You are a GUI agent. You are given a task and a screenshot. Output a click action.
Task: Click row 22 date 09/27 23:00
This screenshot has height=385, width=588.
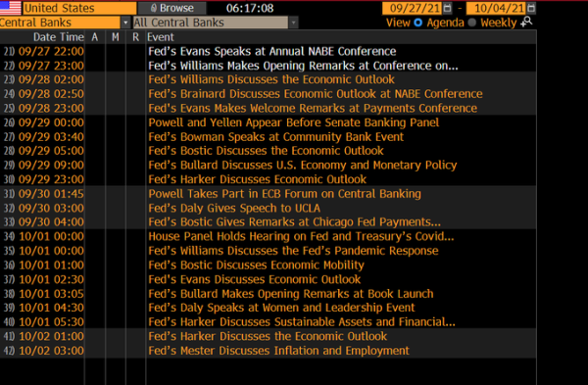coord(51,66)
